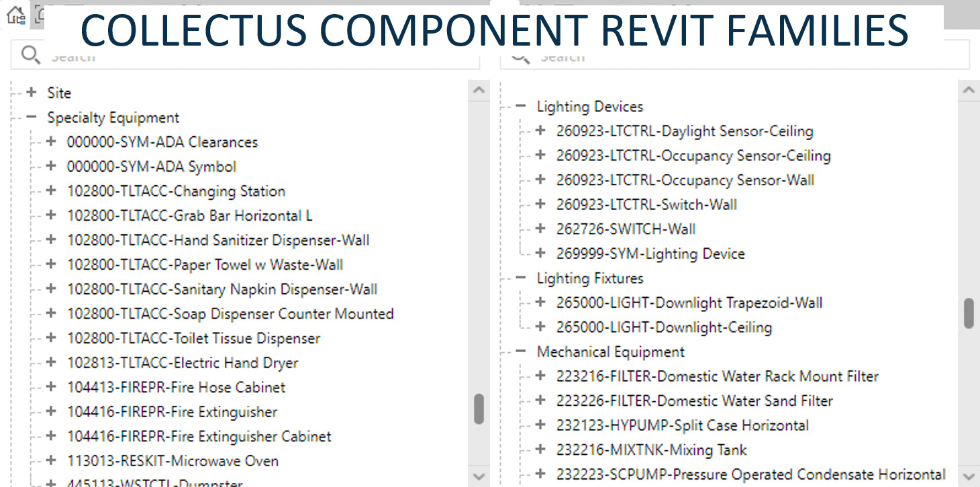This screenshot has height=487, width=980.
Task: Expand the Site category
Action: [x=31, y=93]
